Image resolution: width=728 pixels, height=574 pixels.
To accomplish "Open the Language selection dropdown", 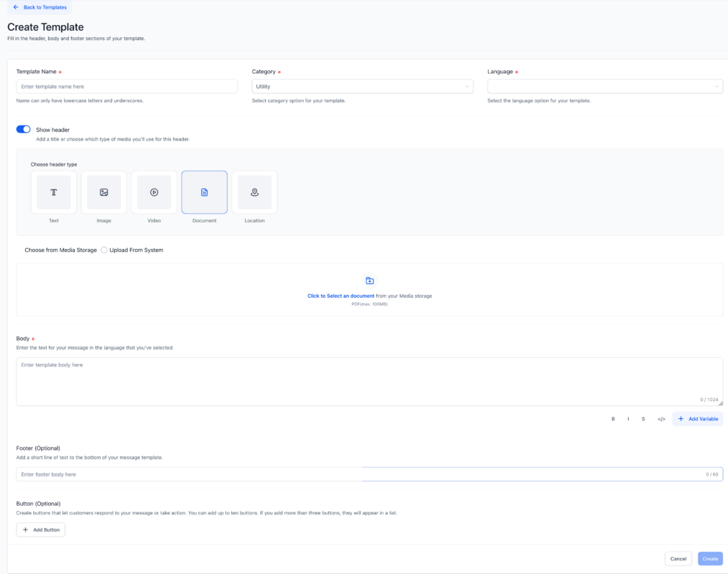I will coord(605,85).
